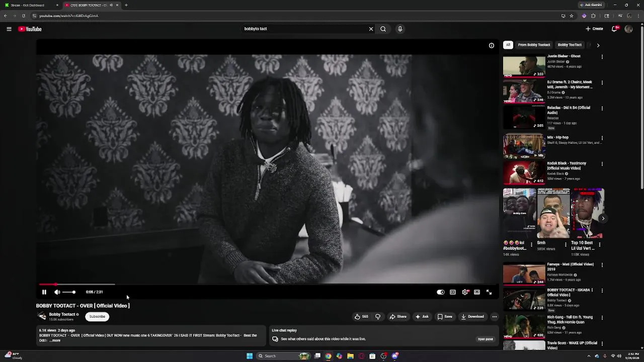The image size is (644, 362).
Task: Open the browser extensions puzzle icon
Action: click(593, 16)
